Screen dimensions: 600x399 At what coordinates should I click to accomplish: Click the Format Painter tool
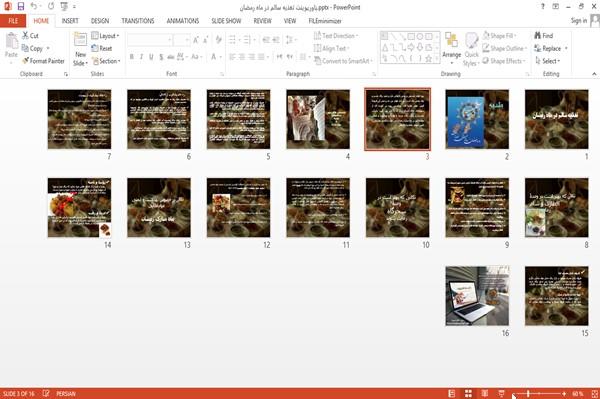click(43, 61)
